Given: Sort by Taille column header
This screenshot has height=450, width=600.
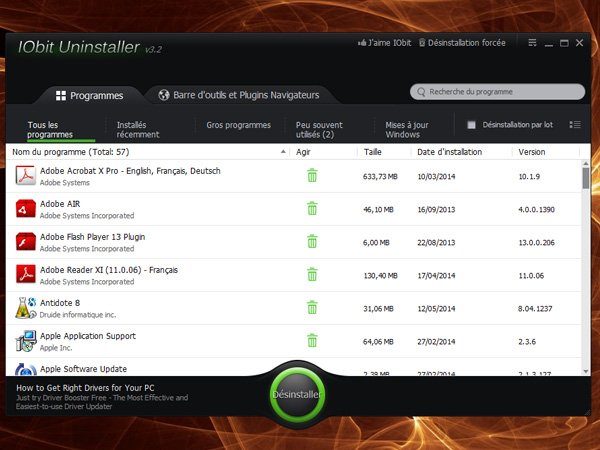Looking at the screenshot, I should (373, 152).
